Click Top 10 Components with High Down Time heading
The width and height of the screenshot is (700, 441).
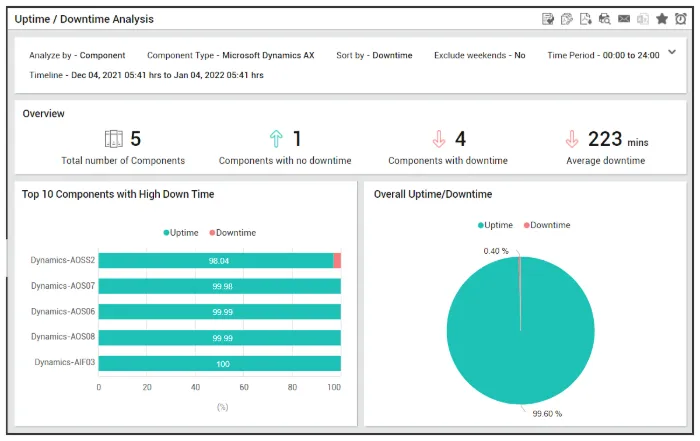click(118, 194)
